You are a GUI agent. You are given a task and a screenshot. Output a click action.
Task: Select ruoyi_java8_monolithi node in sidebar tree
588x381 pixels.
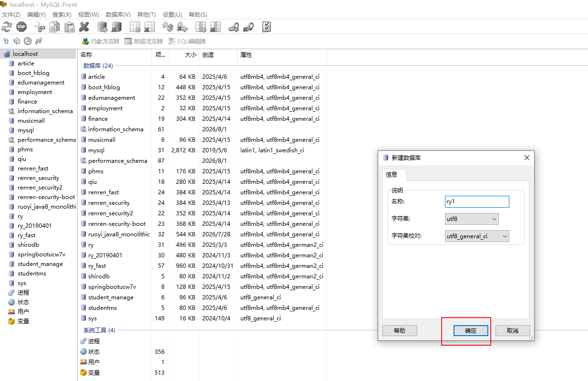[47, 207]
